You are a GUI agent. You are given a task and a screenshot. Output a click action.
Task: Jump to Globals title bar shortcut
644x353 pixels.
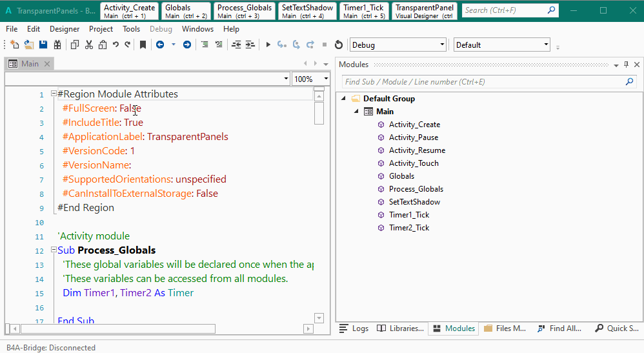point(186,11)
